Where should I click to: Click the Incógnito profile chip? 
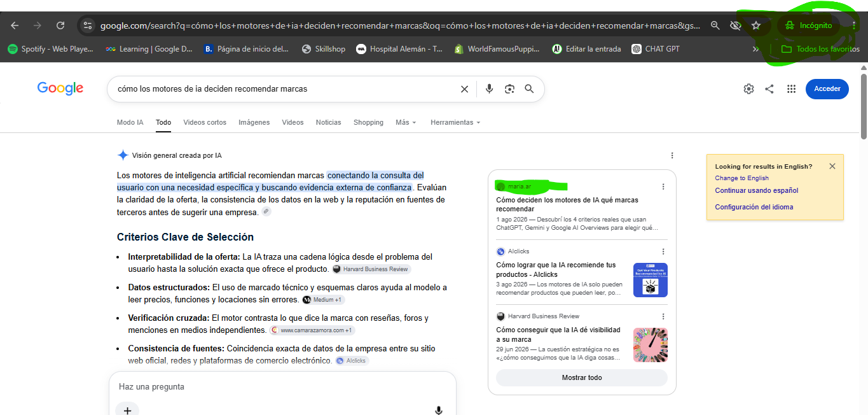808,25
